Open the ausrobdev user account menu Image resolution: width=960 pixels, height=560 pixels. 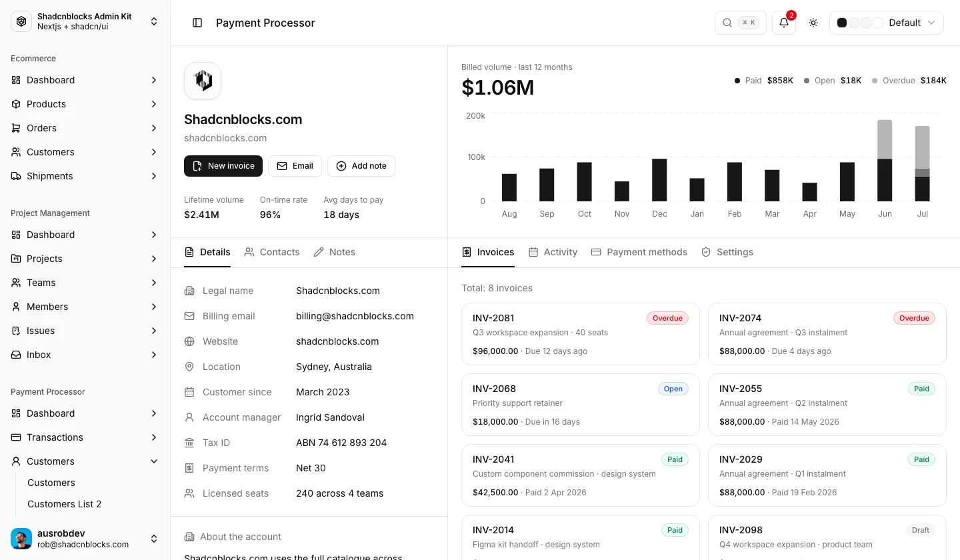85,539
